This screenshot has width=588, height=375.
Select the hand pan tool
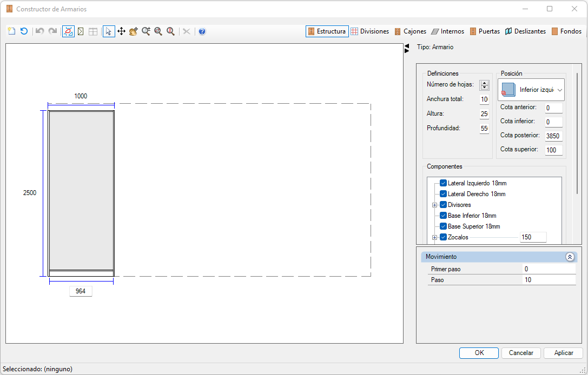coord(134,31)
